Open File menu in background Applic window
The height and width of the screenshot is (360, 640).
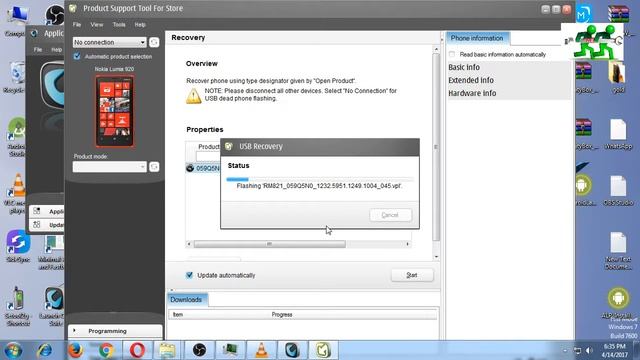point(38,49)
